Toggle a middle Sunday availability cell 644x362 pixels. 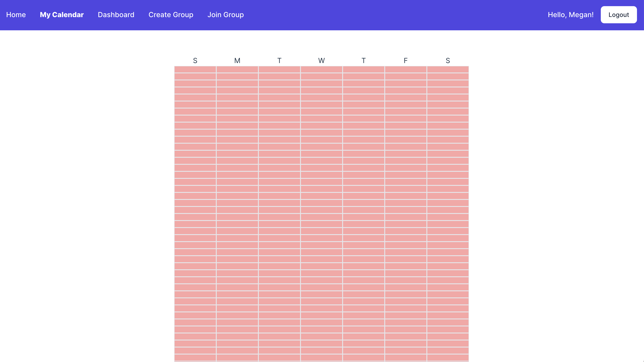[195, 213]
